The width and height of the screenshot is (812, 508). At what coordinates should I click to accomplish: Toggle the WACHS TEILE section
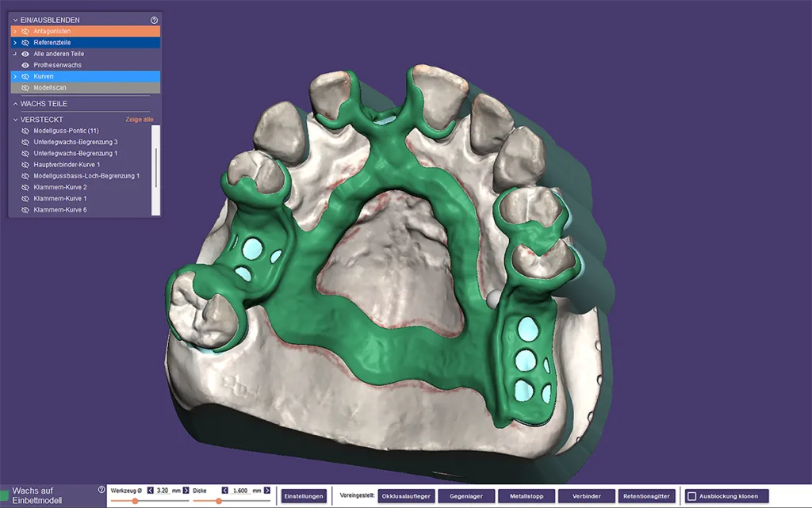pyautogui.click(x=16, y=104)
